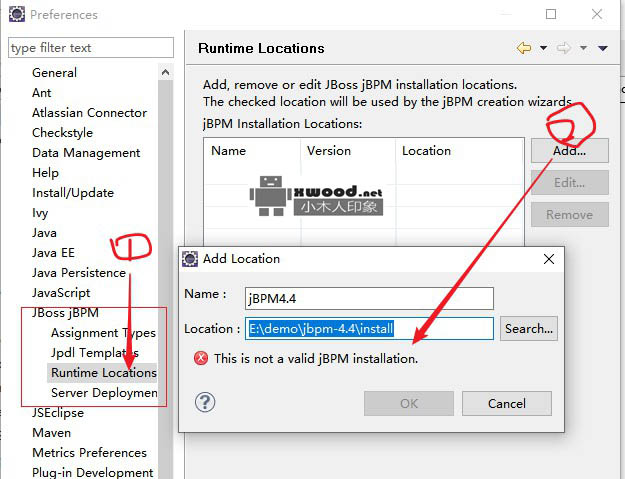Select Runtime Locations tree item
This screenshot has height=479, width=625.
pyautogui.click(x=104, y=373)
